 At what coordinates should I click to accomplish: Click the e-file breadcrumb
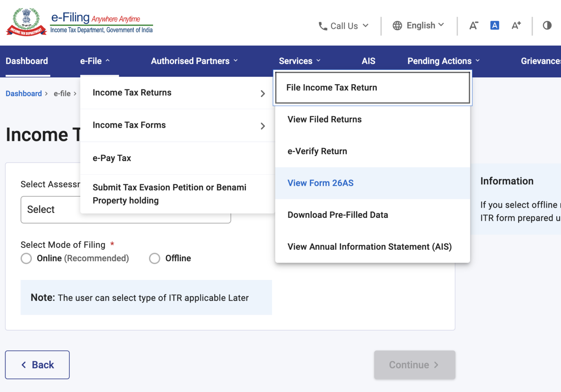click(x=62, y=93)
